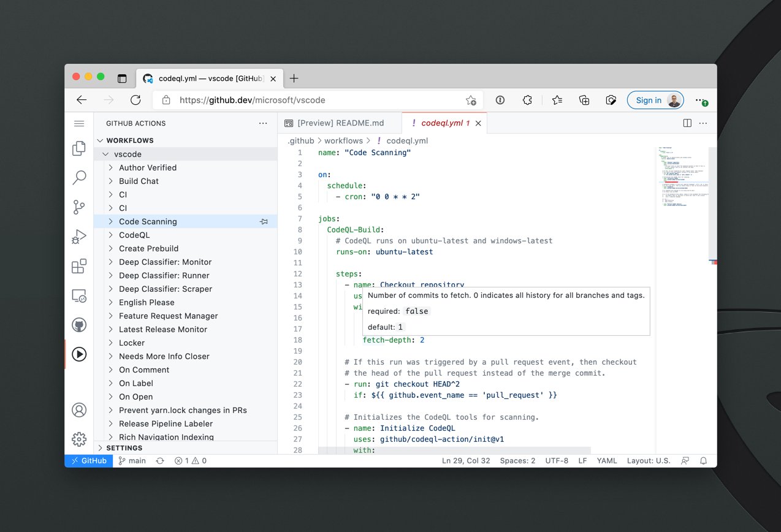Open Run and Debug view
This screenshot has width=781, height=532.
coord(79,237)
